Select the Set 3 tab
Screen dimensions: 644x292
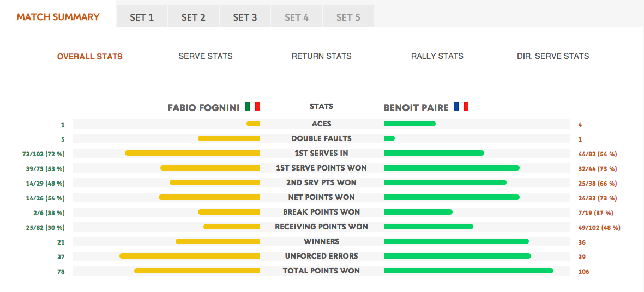pyautogui.click(x=245, y=17)
